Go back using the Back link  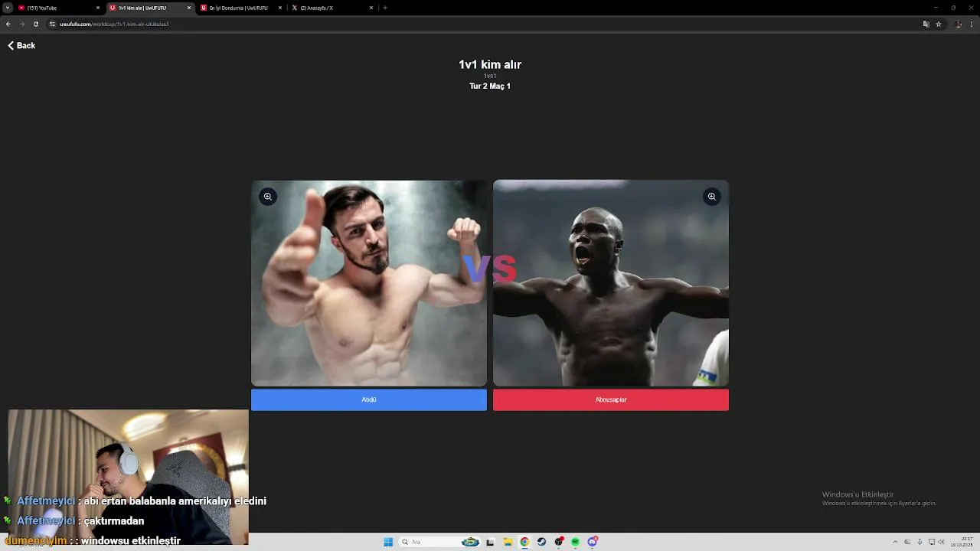click(x=21, y=46)
